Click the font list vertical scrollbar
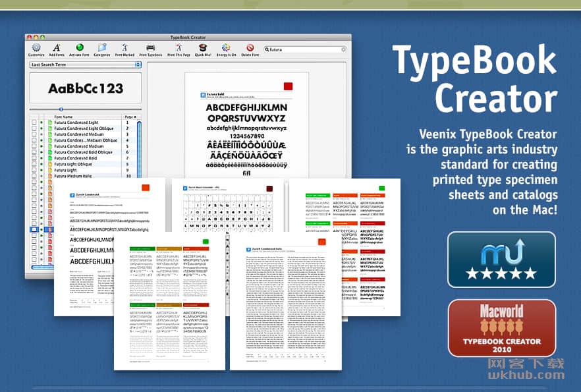The width and height of the screenshot is (581, 392). point(140,148)
